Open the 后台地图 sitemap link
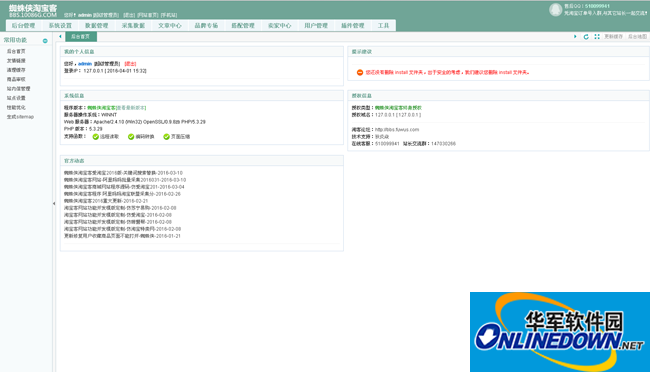Screen dimensions: 650x372 [637, 36]
